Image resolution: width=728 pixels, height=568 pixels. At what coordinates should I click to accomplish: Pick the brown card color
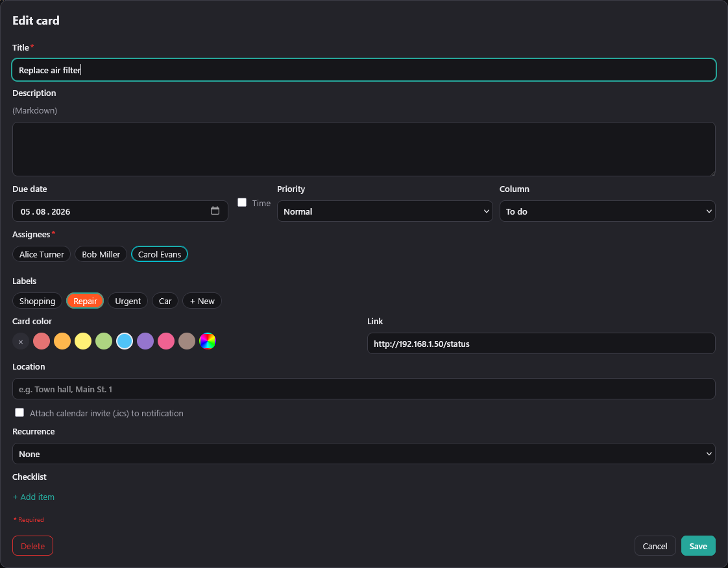[x=187, y=342]
